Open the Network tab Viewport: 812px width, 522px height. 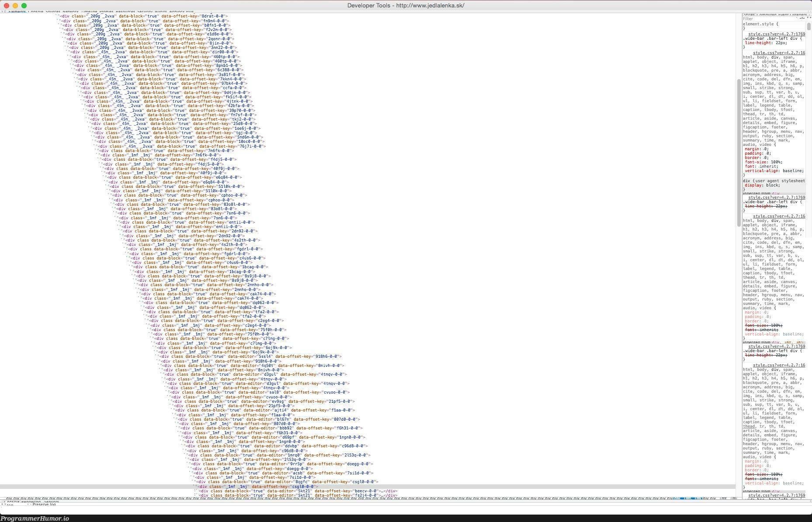coord(70,12)
